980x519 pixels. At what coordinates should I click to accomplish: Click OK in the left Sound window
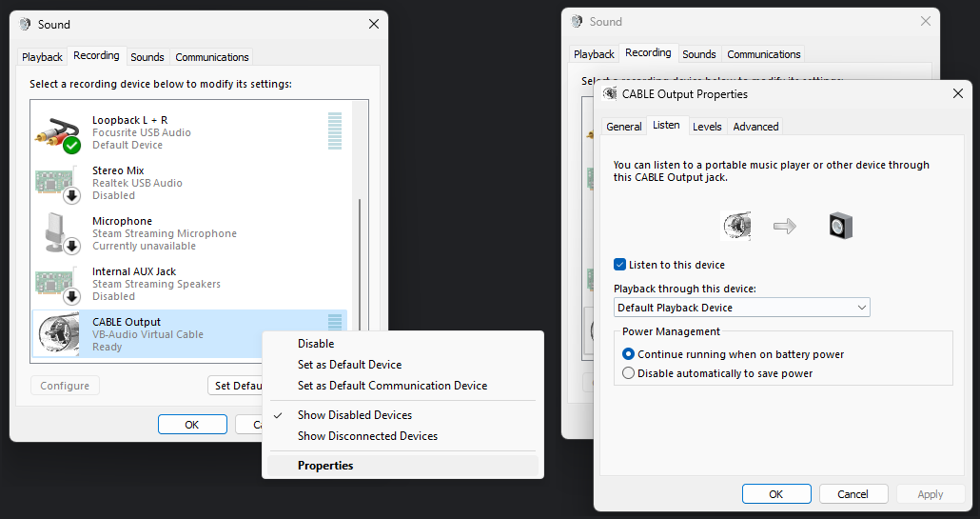click(x=192, y=425)
